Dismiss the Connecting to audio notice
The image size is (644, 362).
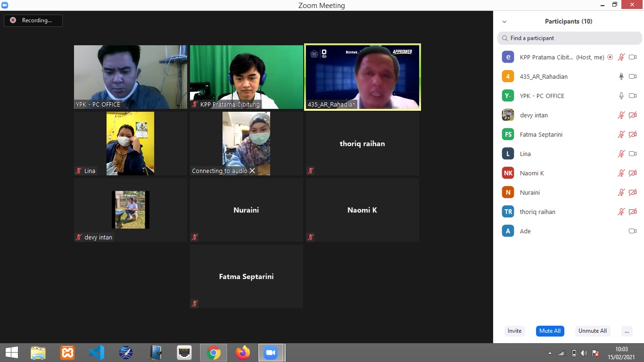click(x=252, y=171)
